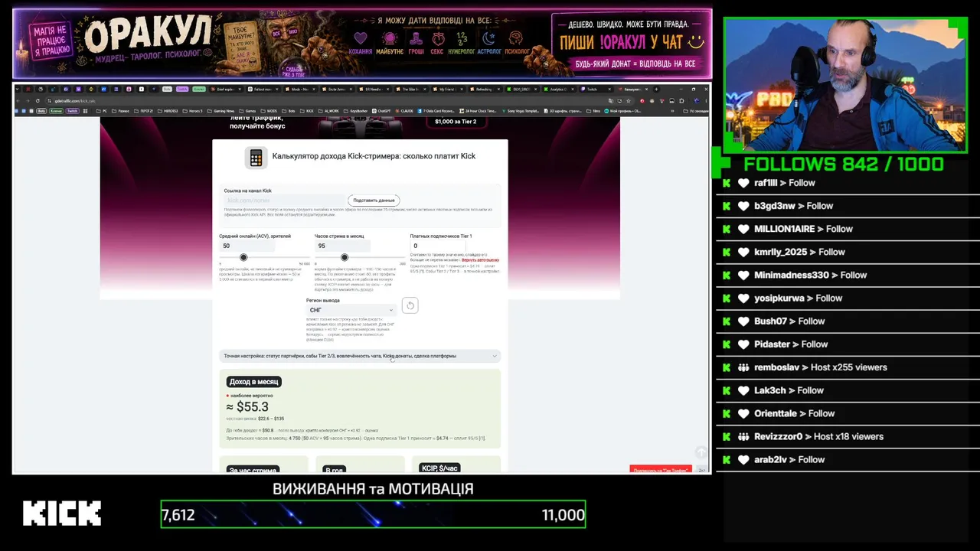Click the ОРАКУЛ banner at the top
The height and width of the screenshot is (551, 980).
(x=362, y=44)
